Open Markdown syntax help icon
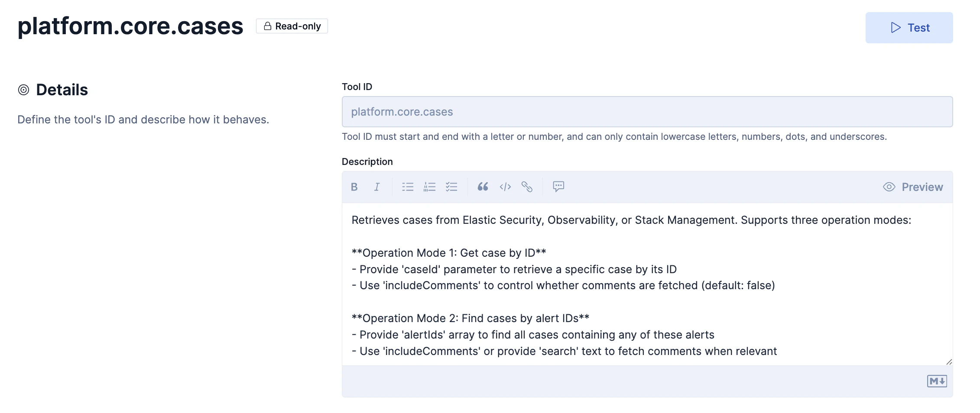Image resolution: width=980 pixels, height=413 pixels. click(x=937, y=381)
